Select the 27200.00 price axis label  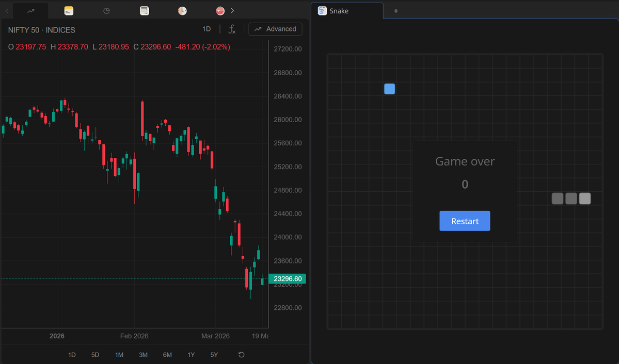pos(288,49)
